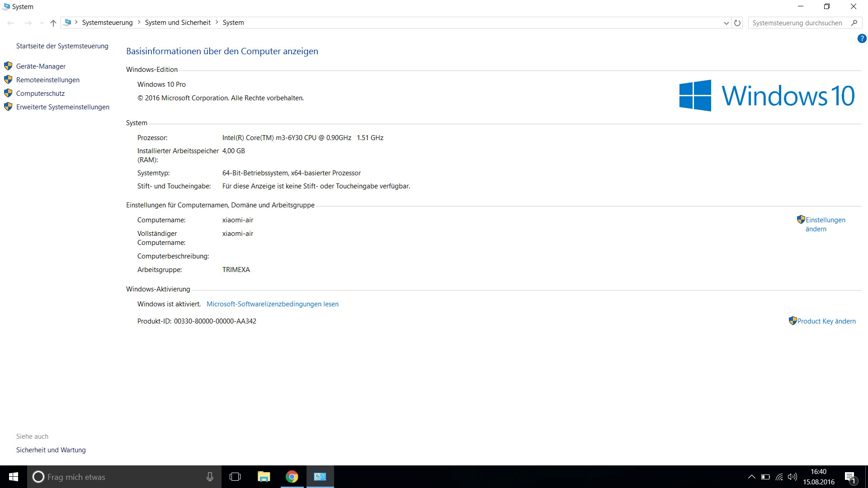Image resolution: width=868 pixels, height=488 pixels.
Task: Click the shield icon beside Computerschutz
Action: tap(8, 93)
